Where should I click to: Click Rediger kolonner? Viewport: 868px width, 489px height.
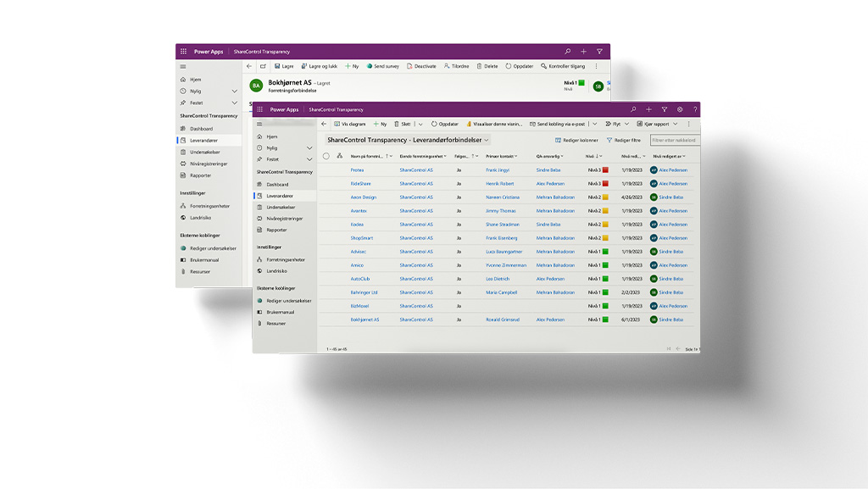pos(576,141)
